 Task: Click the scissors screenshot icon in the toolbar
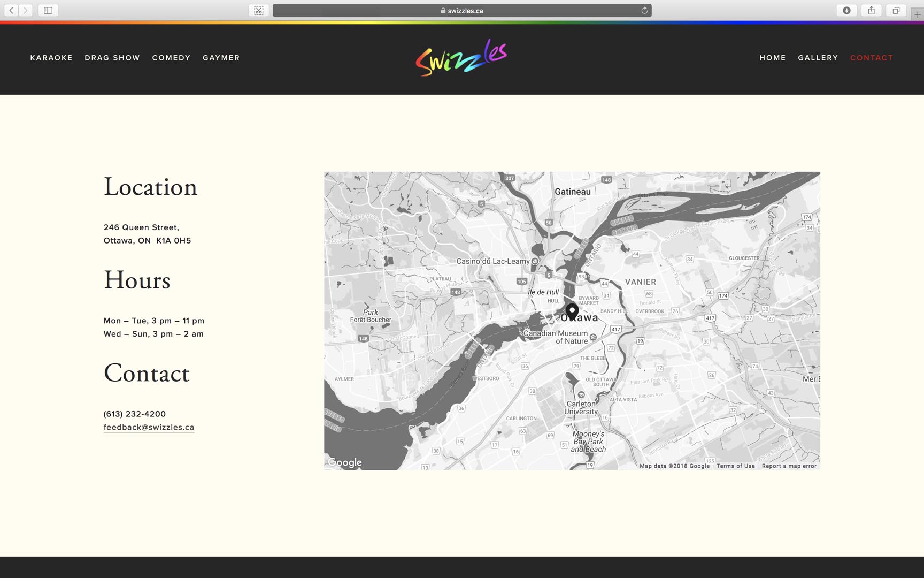tap(258, 10)
